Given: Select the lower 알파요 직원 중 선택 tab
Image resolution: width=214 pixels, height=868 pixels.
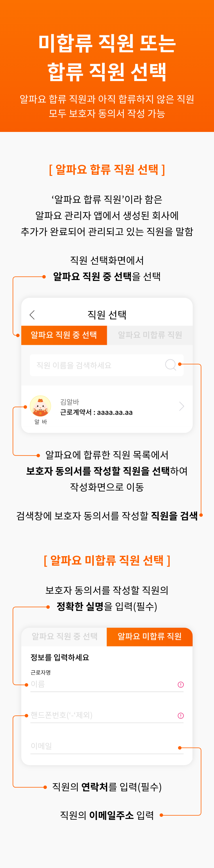Looking at the screenshot, I should 64,637.
